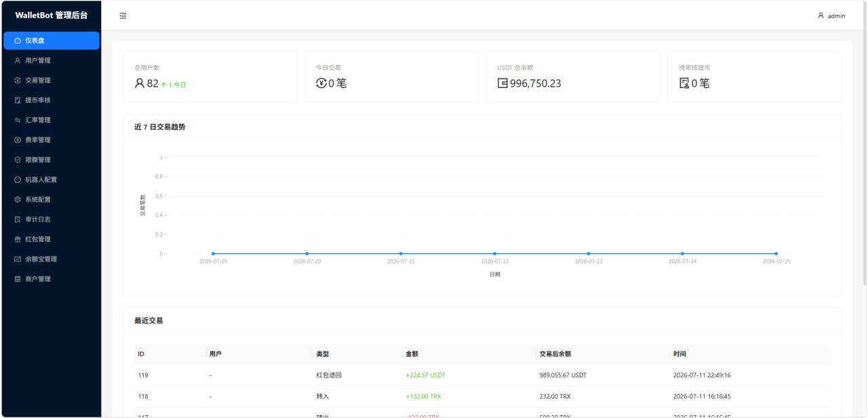Click the +224.57 USDT amount
The width and height of the screenshot is (868, 418).
click(x=426, y=375)
